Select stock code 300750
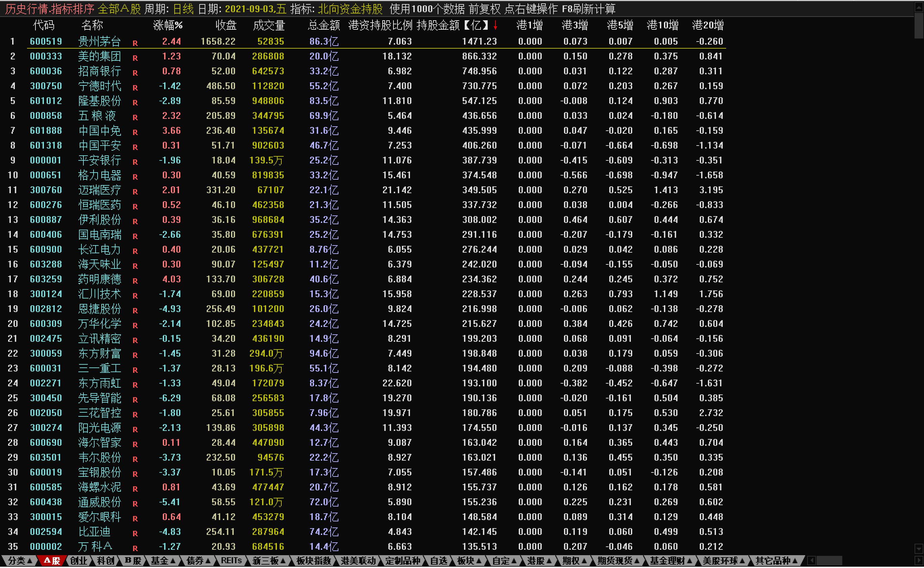 [x=46, y=86]
